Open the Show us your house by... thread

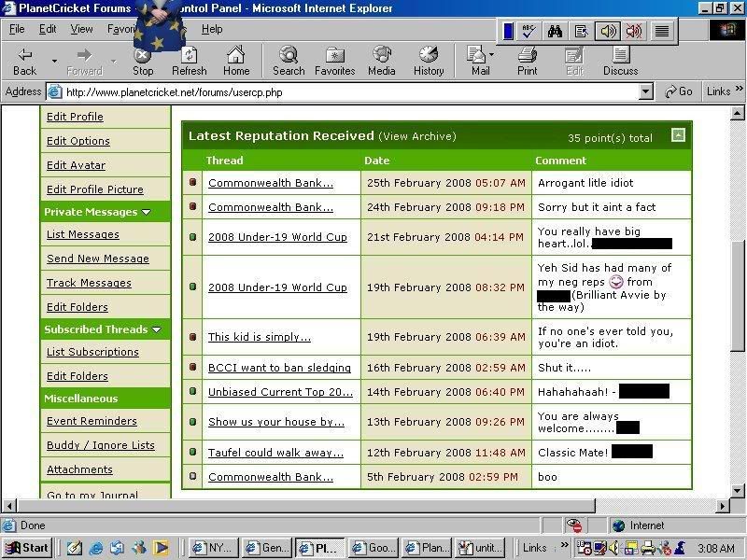click(275, 422)
